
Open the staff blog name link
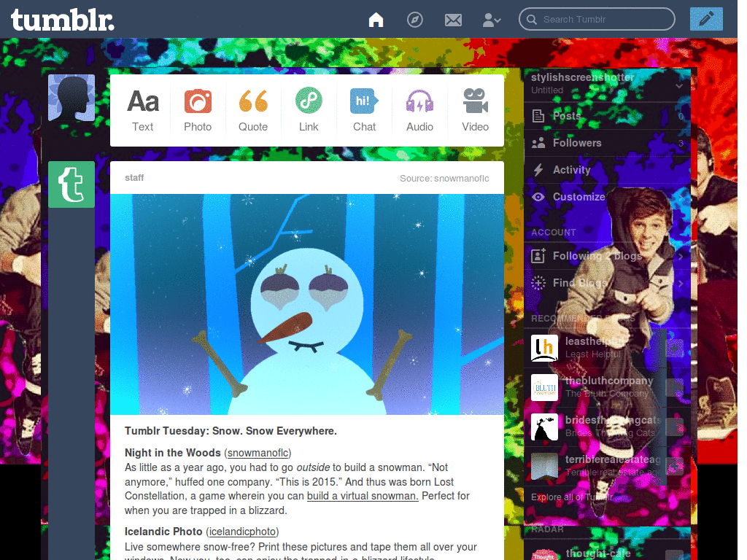pos(134,178)
